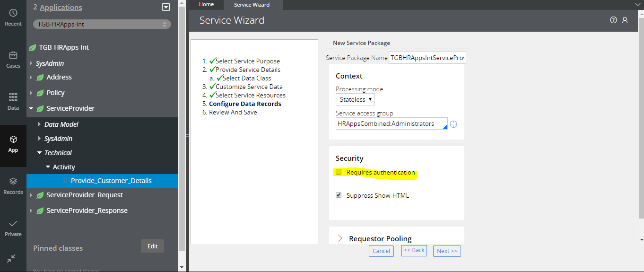Select the Service Wizard tab
Viewport: 644px width, 272px height.
click(x=252, y=5)
